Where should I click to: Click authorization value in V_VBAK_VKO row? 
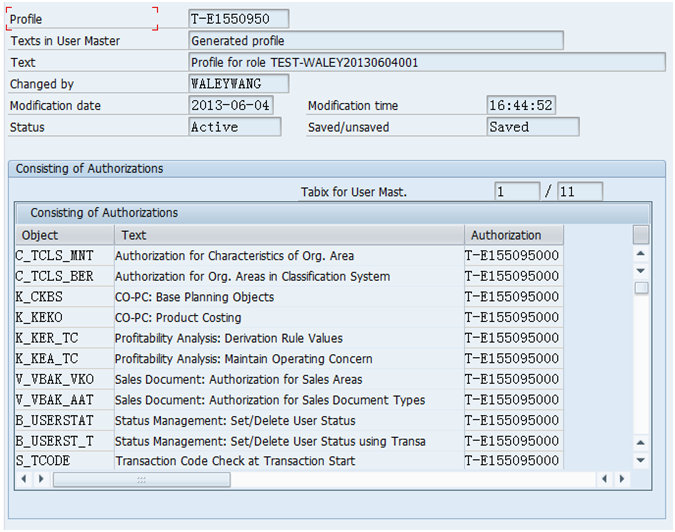point(514,379)
